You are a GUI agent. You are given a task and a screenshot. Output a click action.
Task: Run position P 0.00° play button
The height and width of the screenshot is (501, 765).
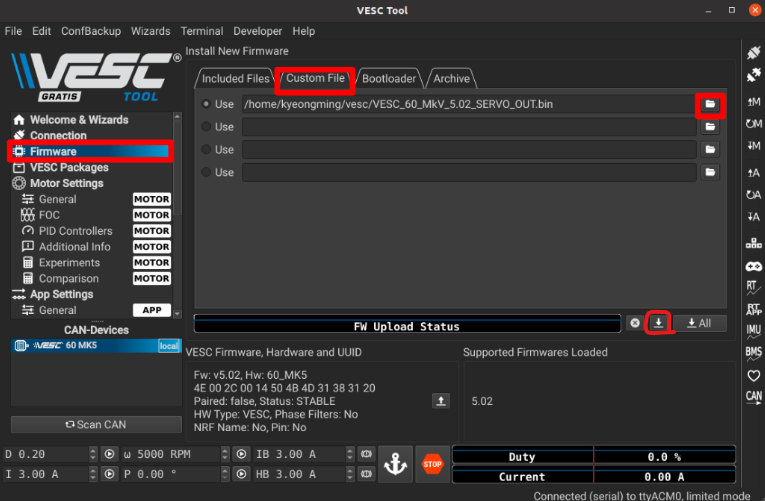pos(241,474)
